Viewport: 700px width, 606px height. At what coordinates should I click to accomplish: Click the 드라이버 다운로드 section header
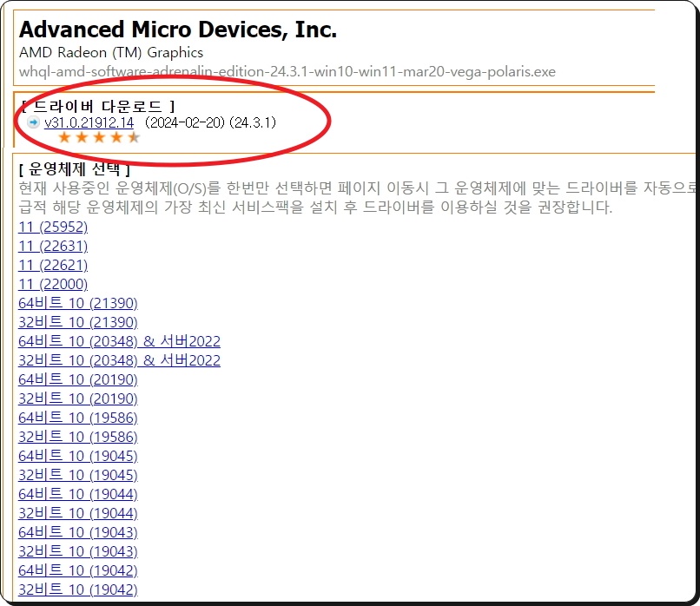(x=98, y=106)
